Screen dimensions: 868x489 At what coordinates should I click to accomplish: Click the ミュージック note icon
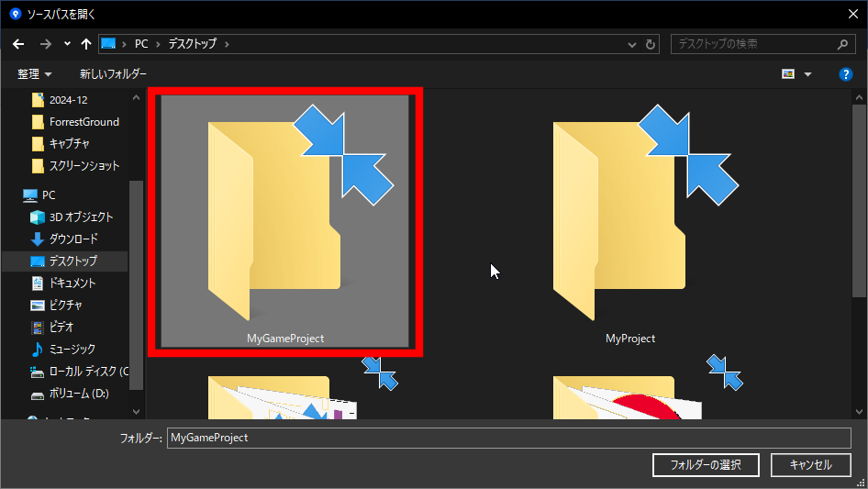pos(37,350)
